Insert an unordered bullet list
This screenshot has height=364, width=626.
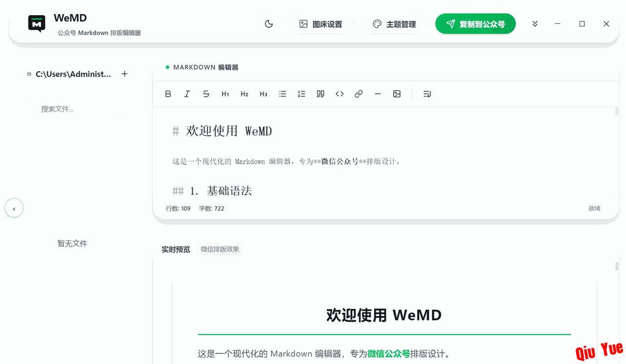282,94
